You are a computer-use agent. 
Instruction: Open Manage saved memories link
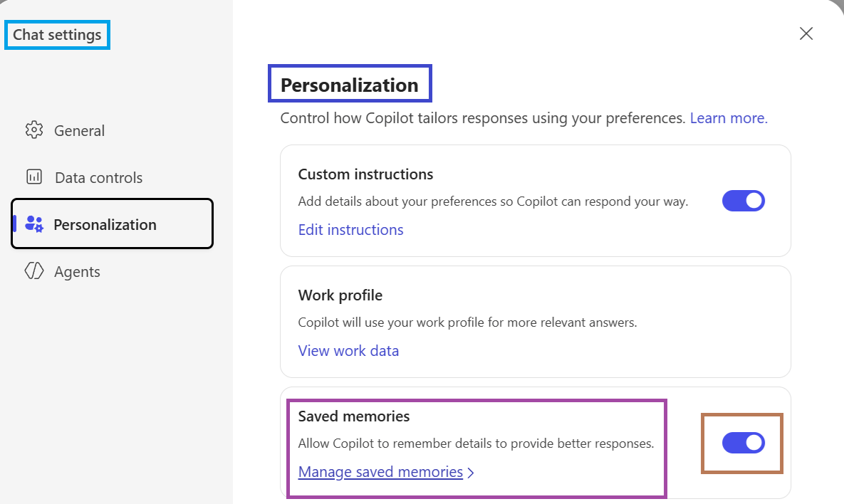pos(380,472)
